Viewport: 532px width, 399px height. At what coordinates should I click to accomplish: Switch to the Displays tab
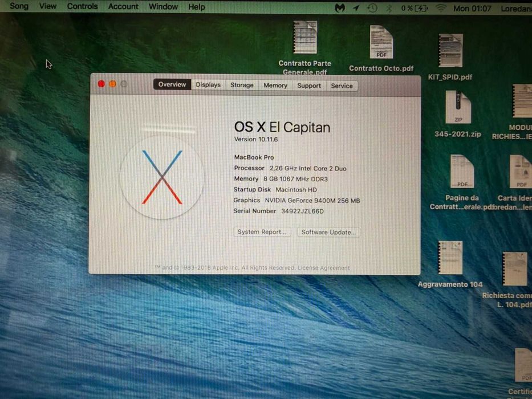[x=208, y=85]
